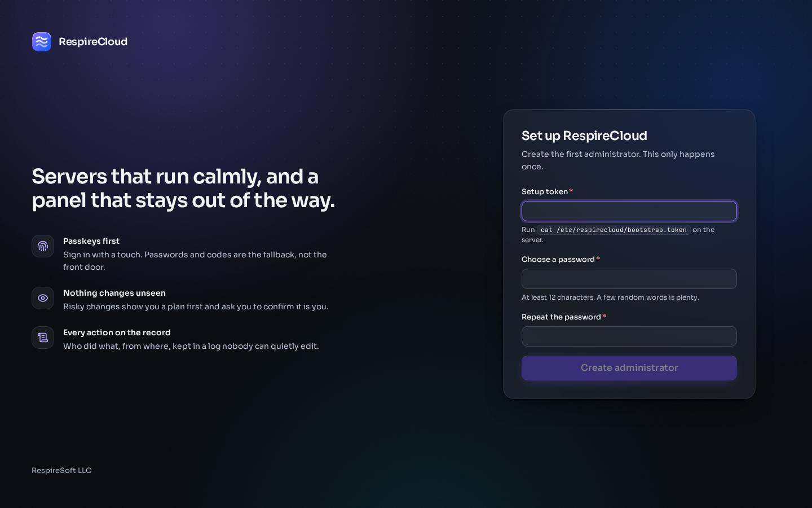
Task: Click the Repeat the password label
Action: point(561,317)
